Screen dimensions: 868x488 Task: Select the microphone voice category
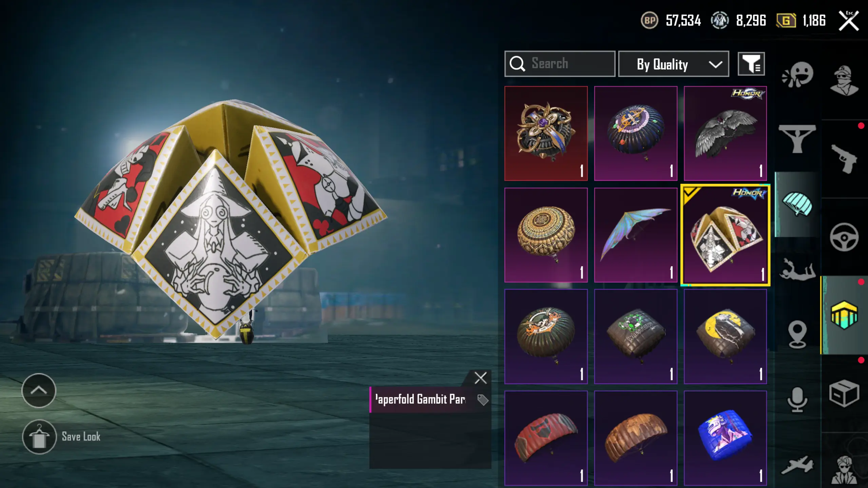[797, 399]
